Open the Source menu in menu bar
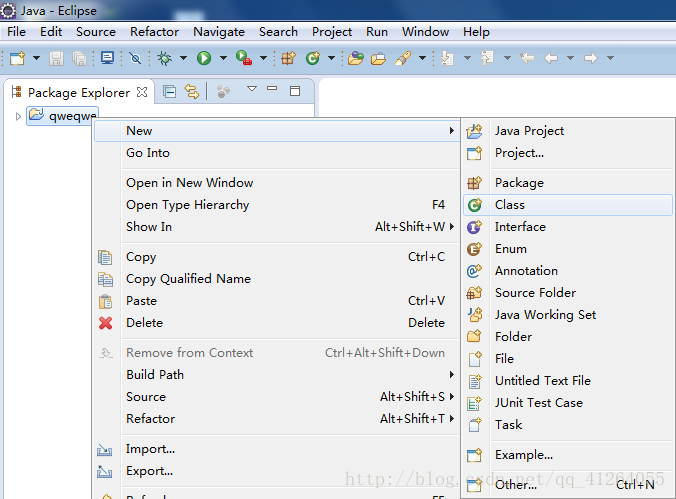Viewport: 676px width, 499px height. 96,32
